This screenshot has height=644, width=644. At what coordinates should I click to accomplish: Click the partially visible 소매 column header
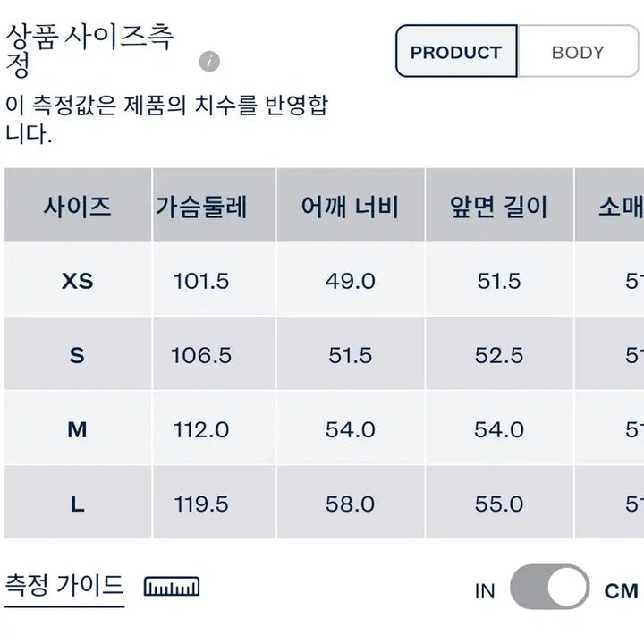click(620, 207)
